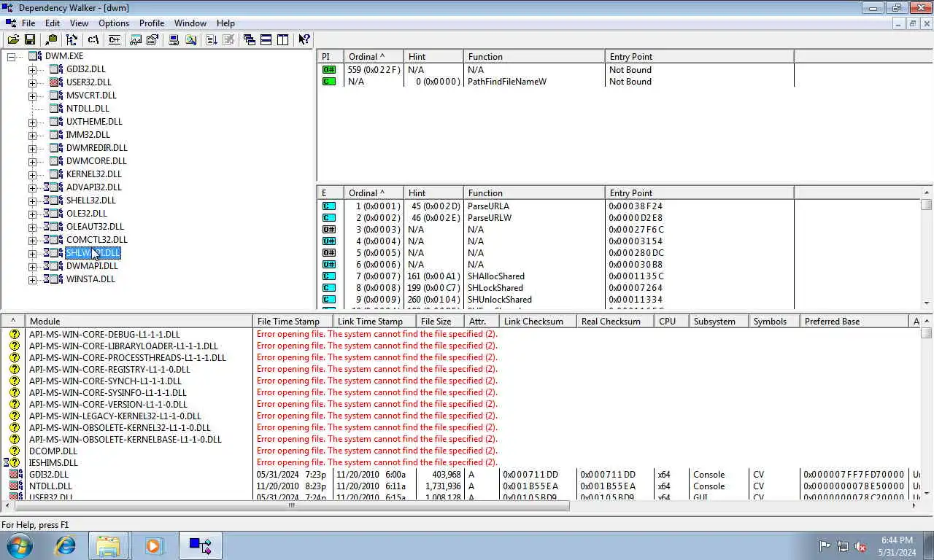This screenshot has width=934, height=560.
Task: Click the Copy toolbar icon
Action: [x=51, y=39]
